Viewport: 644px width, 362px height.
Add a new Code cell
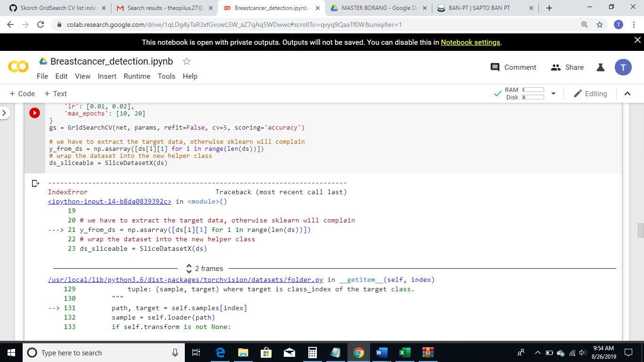[x=22, y=94]
